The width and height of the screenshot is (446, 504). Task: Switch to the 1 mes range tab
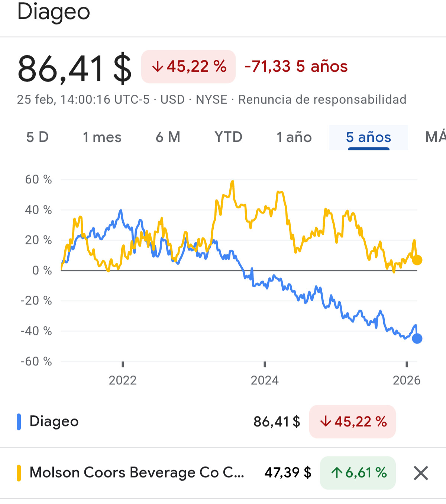pyautogui.click(x=102, y=137)
